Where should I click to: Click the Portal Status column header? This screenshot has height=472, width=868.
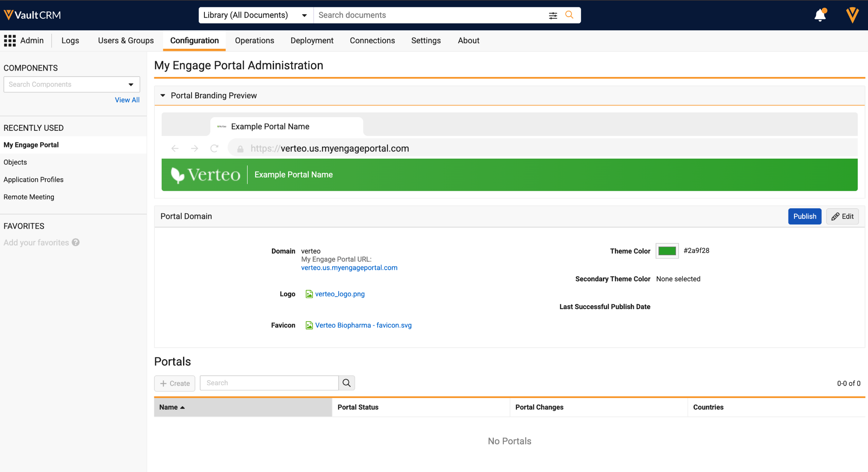pos(421,407)
